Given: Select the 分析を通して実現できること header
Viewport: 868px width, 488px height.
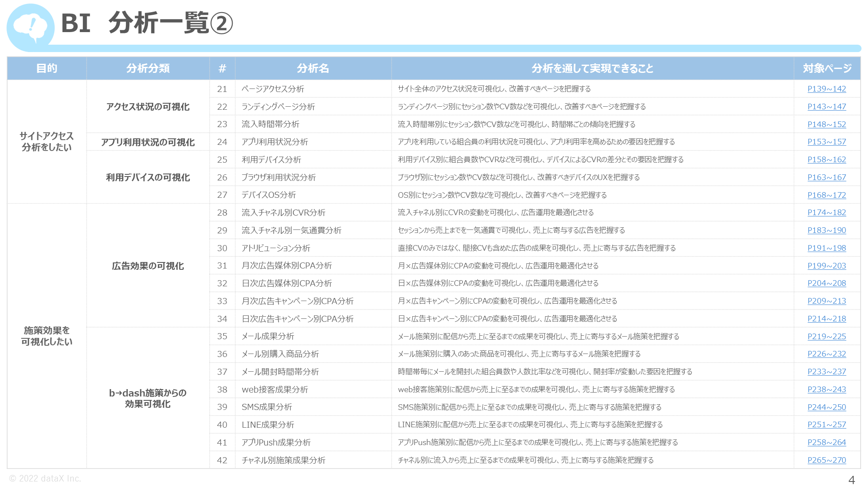Looking at the screenshot, I should (x=592, y=69).
